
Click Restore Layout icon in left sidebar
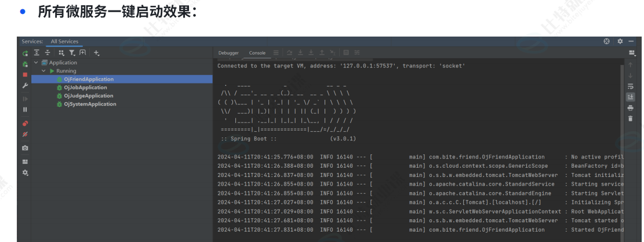[x=25, y=161]
